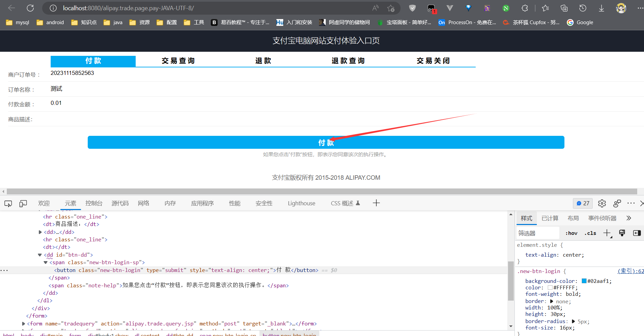
Task: Switch to the 已计算 computed pane
Action: (550, 218)
